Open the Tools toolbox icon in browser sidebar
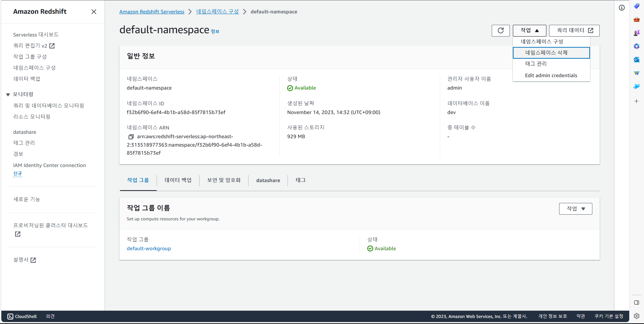 (x=636, y=19)
